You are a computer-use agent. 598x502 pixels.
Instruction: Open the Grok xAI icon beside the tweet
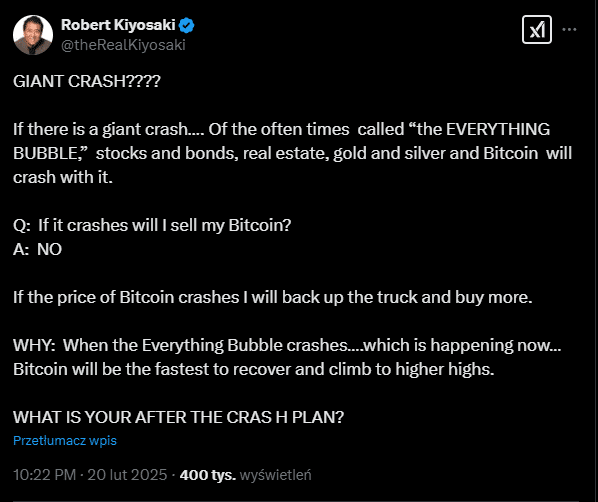537,29
